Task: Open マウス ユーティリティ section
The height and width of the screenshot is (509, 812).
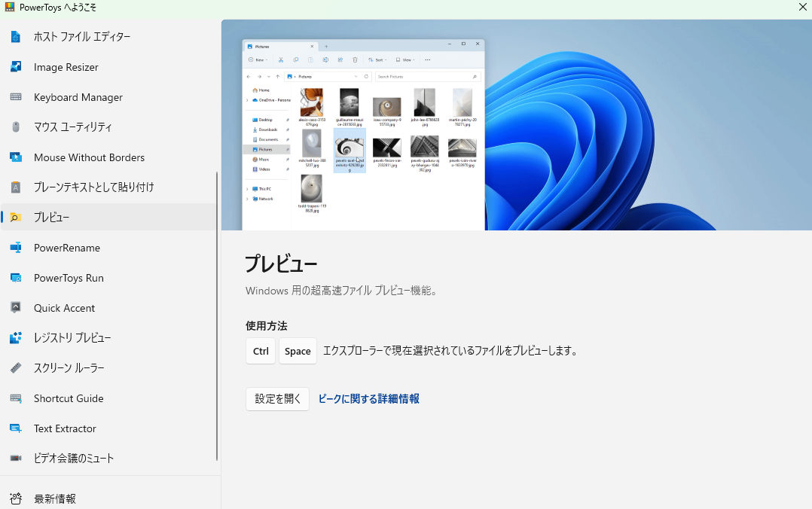Action: [108, 126]
